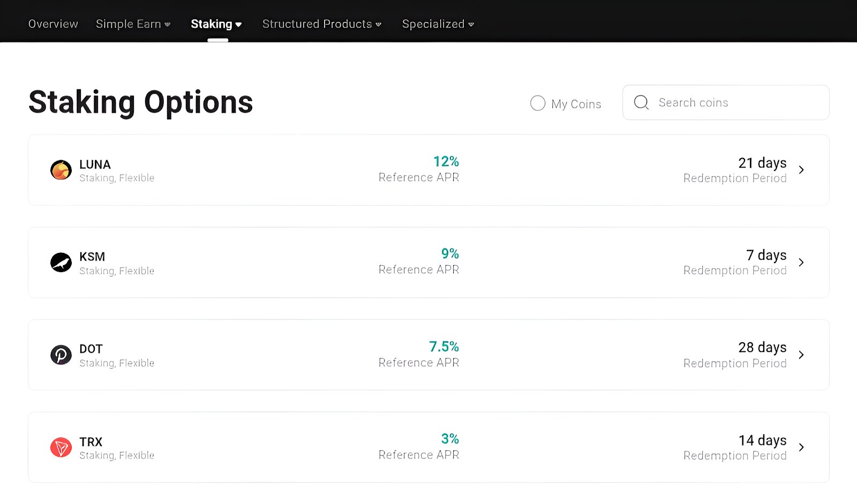The image size is (857, 504).
Task: Click the 14 days redemption period
Action: pos(763,440)
